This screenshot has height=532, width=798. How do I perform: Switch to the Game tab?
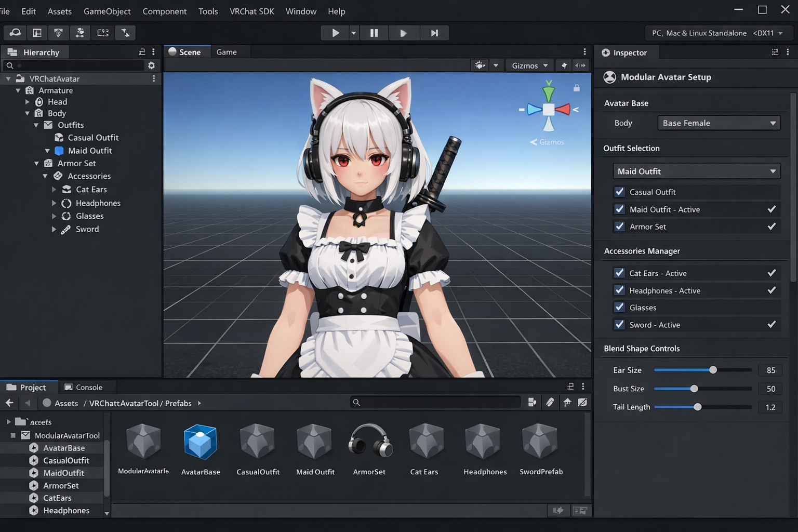tap(227, 52)
